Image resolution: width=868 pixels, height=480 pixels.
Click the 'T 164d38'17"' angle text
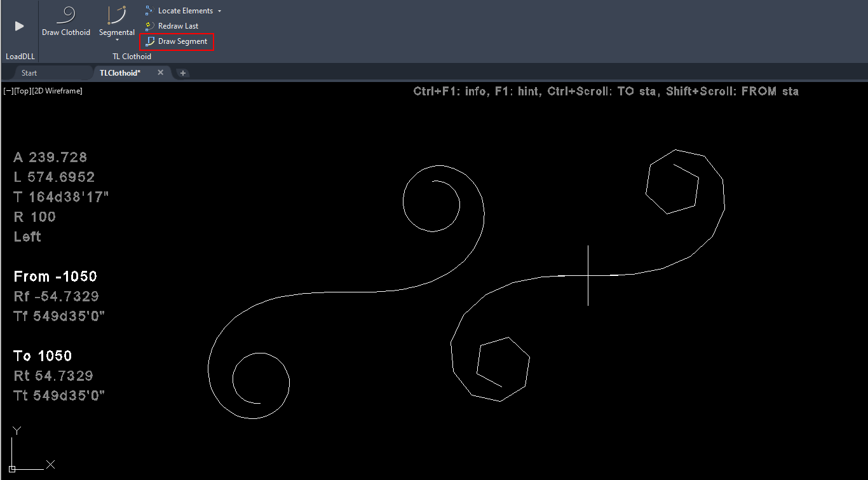coord(61,197)
